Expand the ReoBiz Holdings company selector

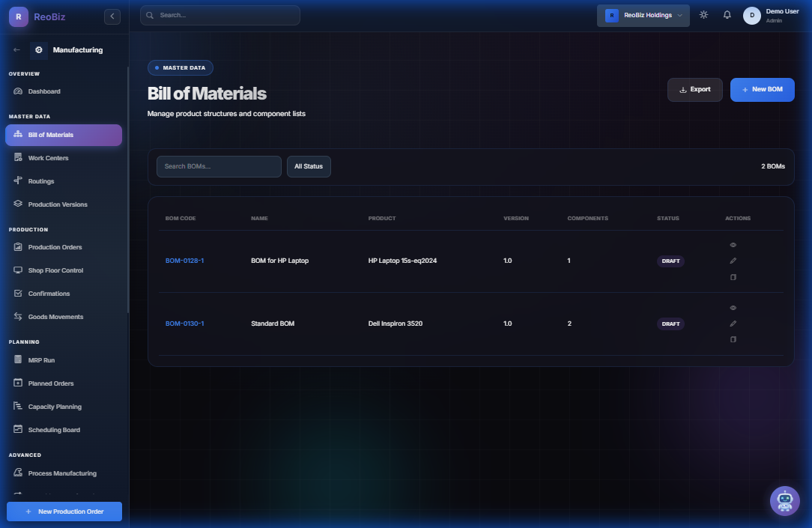643,16
